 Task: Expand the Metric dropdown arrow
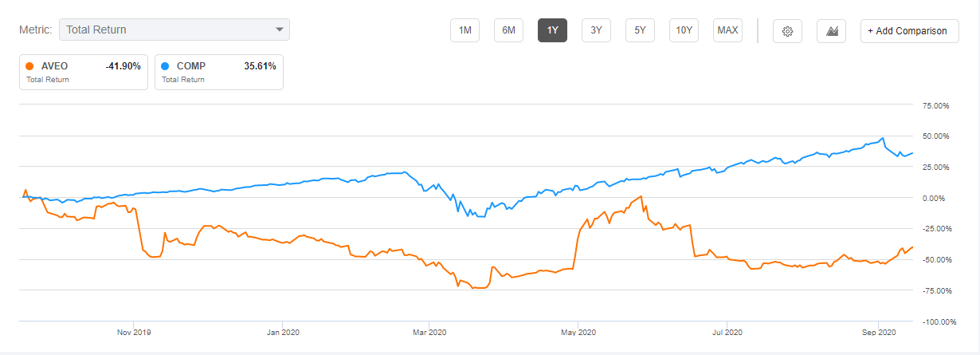(280, 30)
